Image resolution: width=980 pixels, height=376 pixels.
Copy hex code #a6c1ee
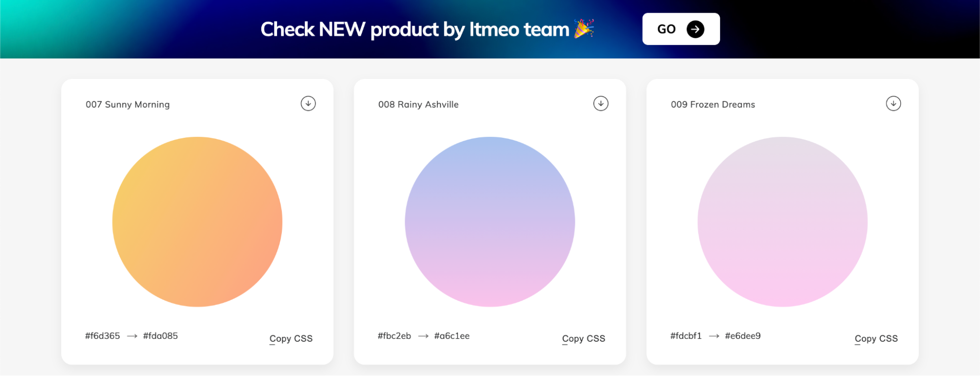pyautogui.click(x=452, y=336)
